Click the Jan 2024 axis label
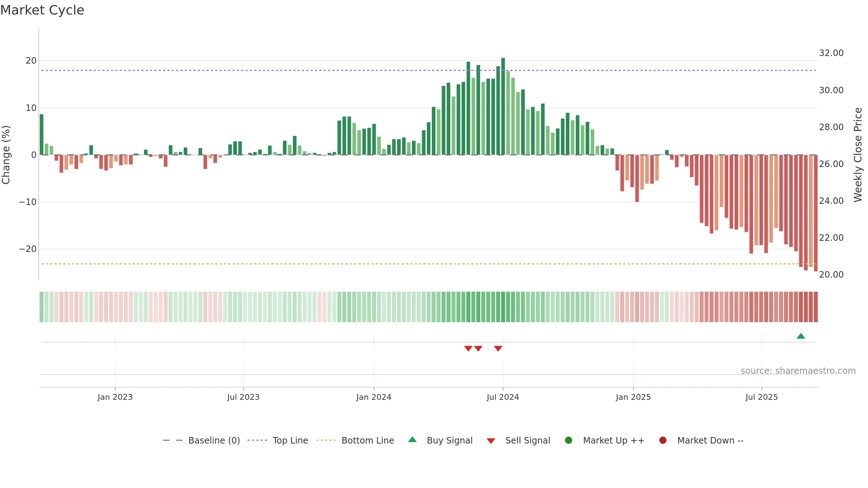The height and width of the screenshot is (488, 868). click(x=374, y=397)
